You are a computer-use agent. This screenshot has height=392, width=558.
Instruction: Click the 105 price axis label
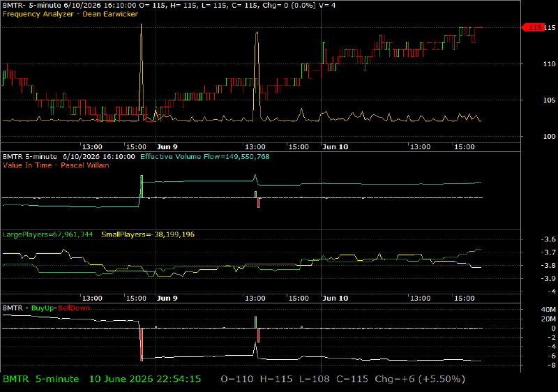[x=549, y=100]
